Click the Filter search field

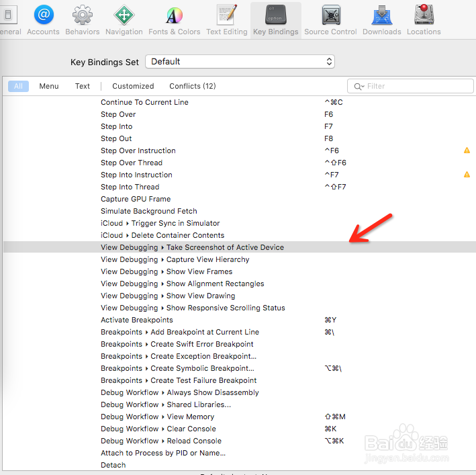pos(410,86)
